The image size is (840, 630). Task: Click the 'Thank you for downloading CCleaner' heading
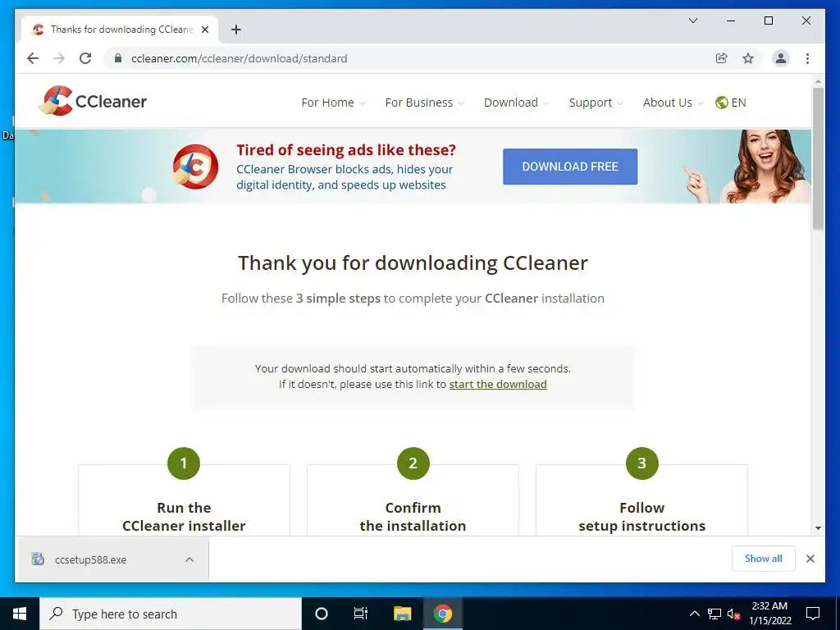(x=413, y=263)
